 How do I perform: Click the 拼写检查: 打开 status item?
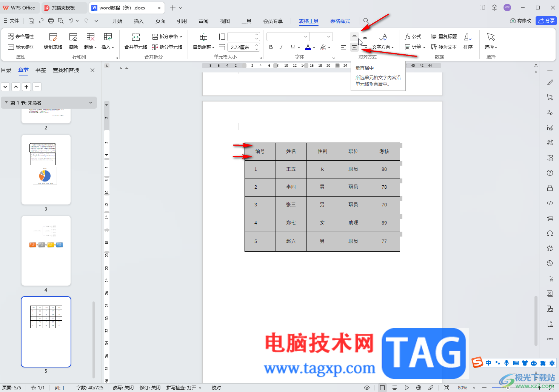[184, 387]
